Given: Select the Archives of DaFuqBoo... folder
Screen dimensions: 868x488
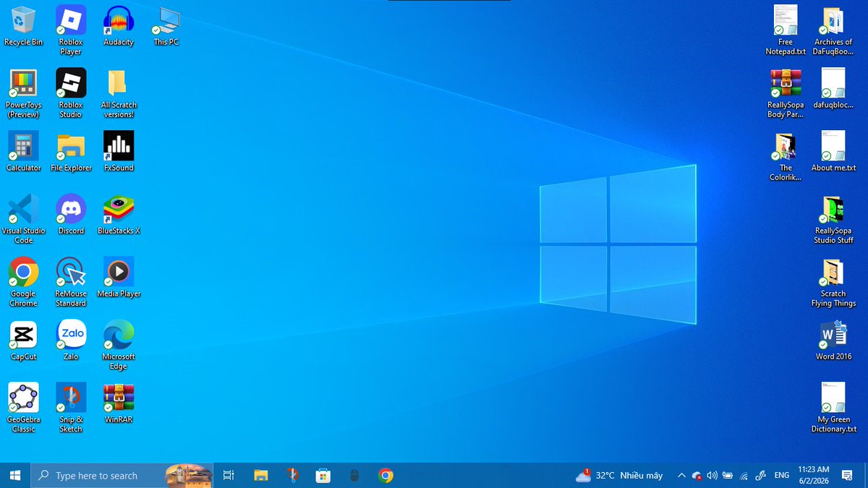Looking at the screenshot, I should (x=833, y=30).
